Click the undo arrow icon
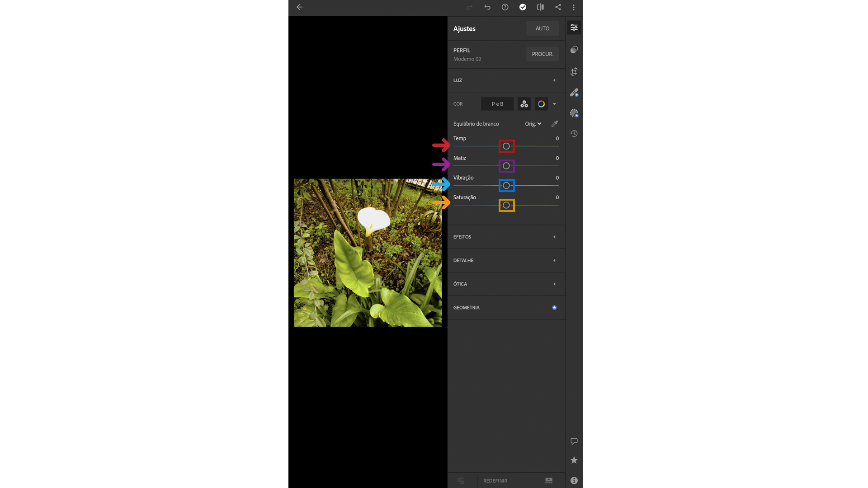The height and width of the screenshot is (488, 868). coord(487,7)
